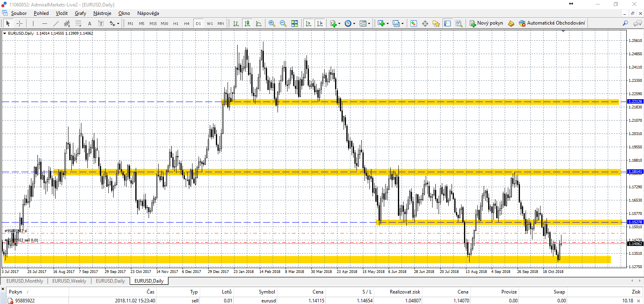Viewport: 644px width, 304px height.
Task: Switch chart to MN monthly timeframe
Action: coord(221,23)
